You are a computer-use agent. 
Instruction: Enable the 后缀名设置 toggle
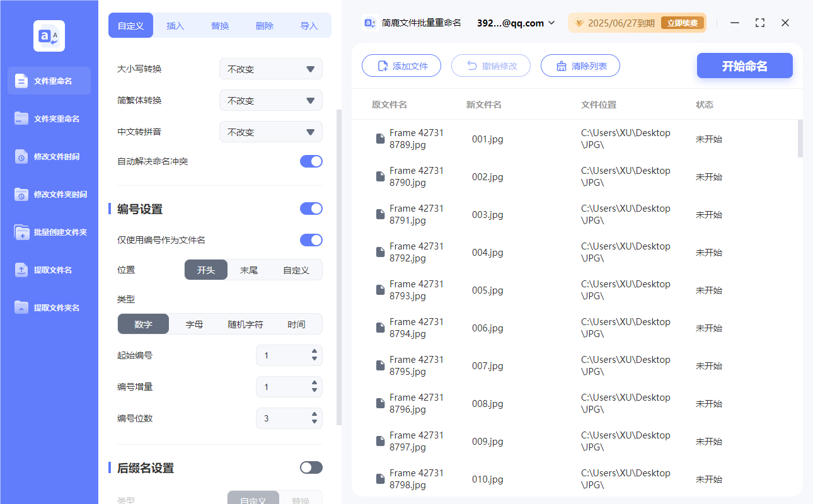click(x=311, y=467)
